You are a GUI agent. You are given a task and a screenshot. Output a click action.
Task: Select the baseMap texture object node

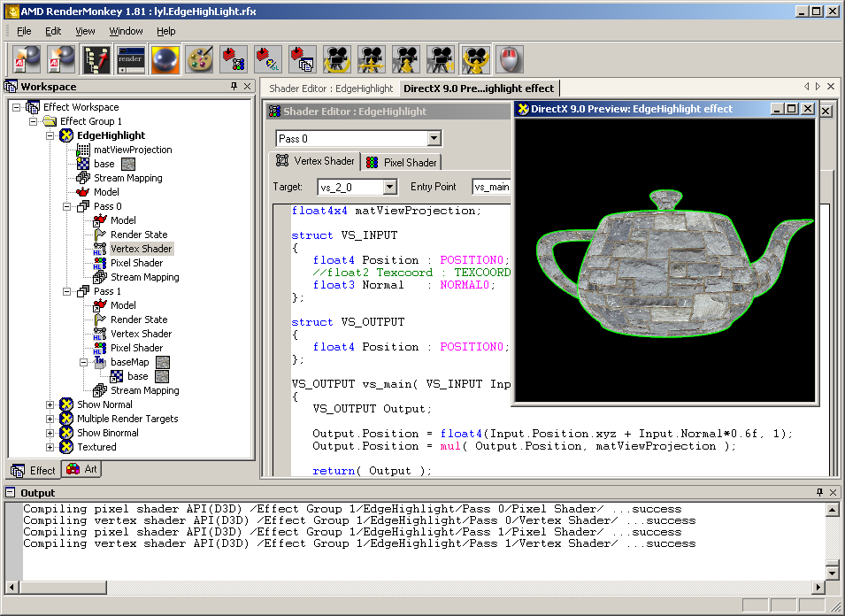click(x=130, y=362)
